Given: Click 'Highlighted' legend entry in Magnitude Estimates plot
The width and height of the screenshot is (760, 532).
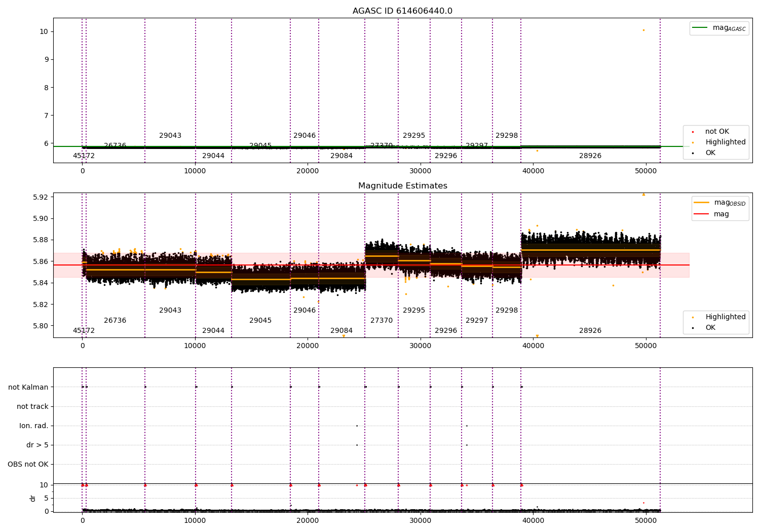Looking at the screenshot, I should click(719, 317).
